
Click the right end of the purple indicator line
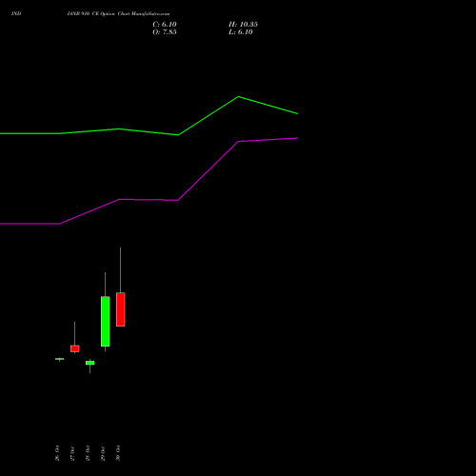click(297, 138)
